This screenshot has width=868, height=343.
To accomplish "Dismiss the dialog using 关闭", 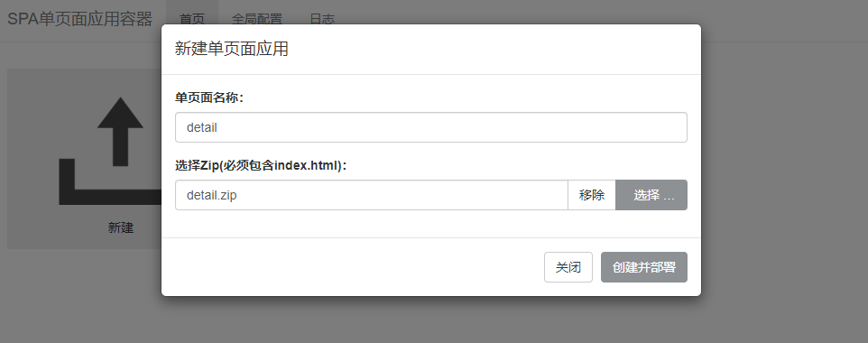I will (x=568, y=267).
